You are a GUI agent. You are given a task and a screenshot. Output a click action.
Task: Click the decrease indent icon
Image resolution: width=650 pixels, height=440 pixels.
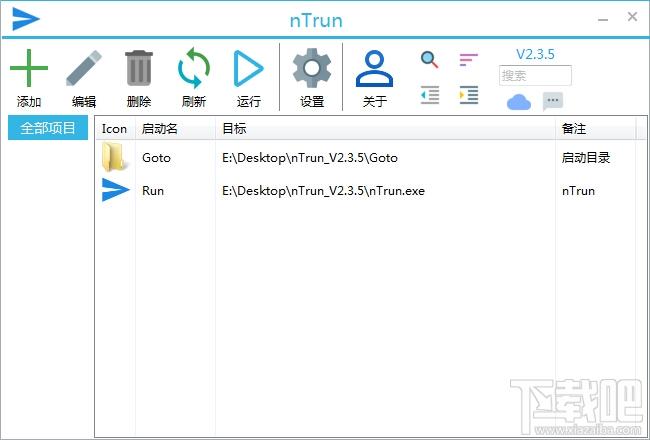pyautogui.click(x=429, y=95)
